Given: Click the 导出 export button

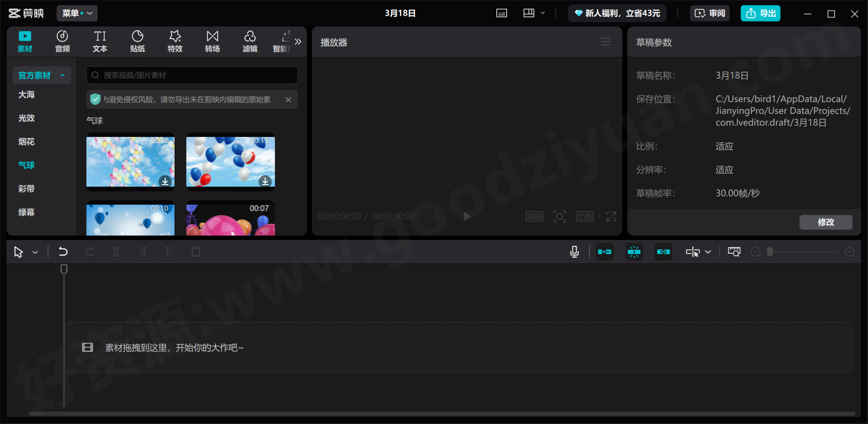Looking at the screenshot, I should 760,13.
